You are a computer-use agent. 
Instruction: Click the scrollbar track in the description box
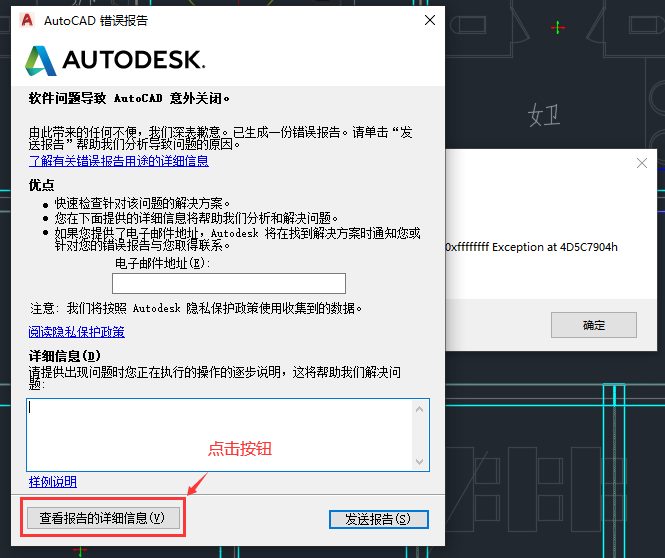point(421,434)
